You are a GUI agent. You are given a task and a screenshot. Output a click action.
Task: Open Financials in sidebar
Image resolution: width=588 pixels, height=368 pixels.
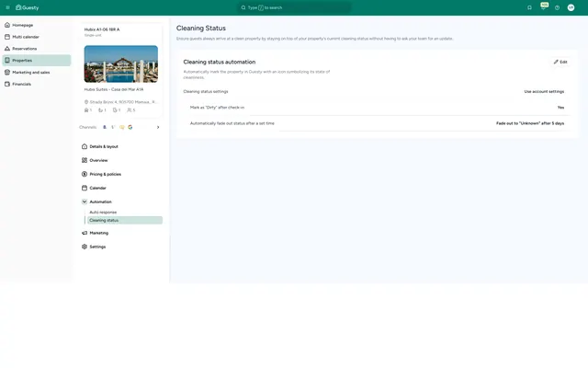37,84
